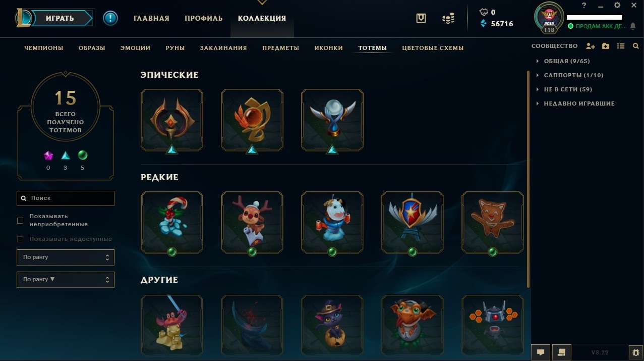Image resolution: width=644 pixels, height=361 pixels.
Task: Enable Показывать неприобретенные checkbox
Action: coord(20,220)
